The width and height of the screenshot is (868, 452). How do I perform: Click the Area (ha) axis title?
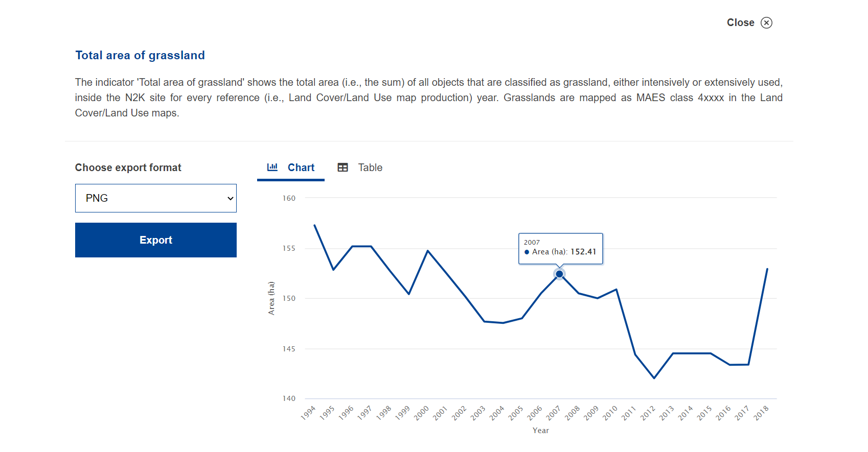tap(271, 298)
